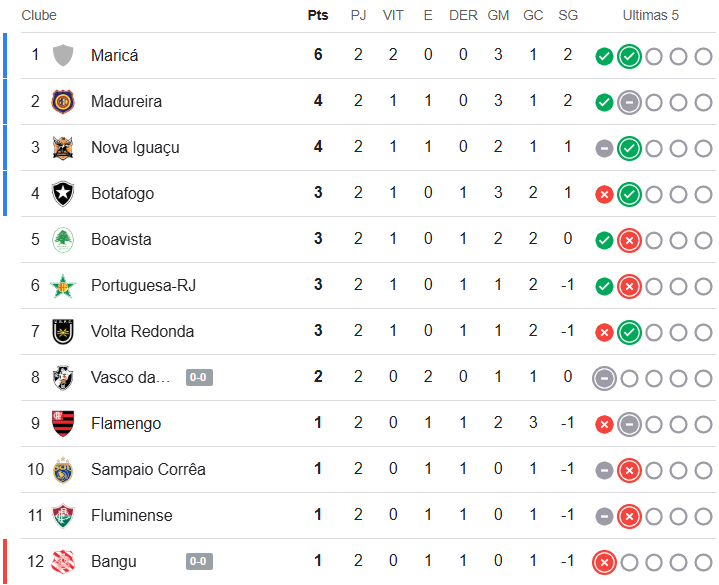Click the Boavista green crest icon
This screenshot has width=719, height=585.
click(x=63, y=239)
